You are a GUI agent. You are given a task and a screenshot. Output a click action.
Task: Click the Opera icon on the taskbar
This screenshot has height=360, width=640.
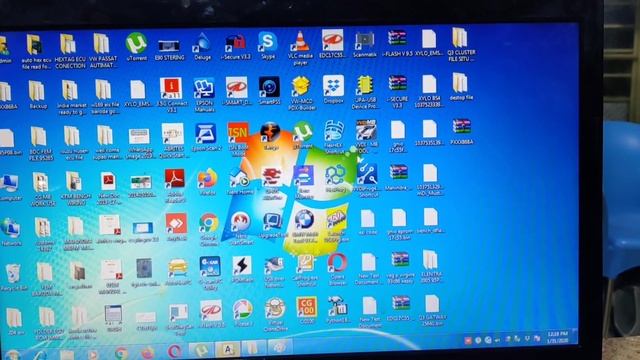174,351
